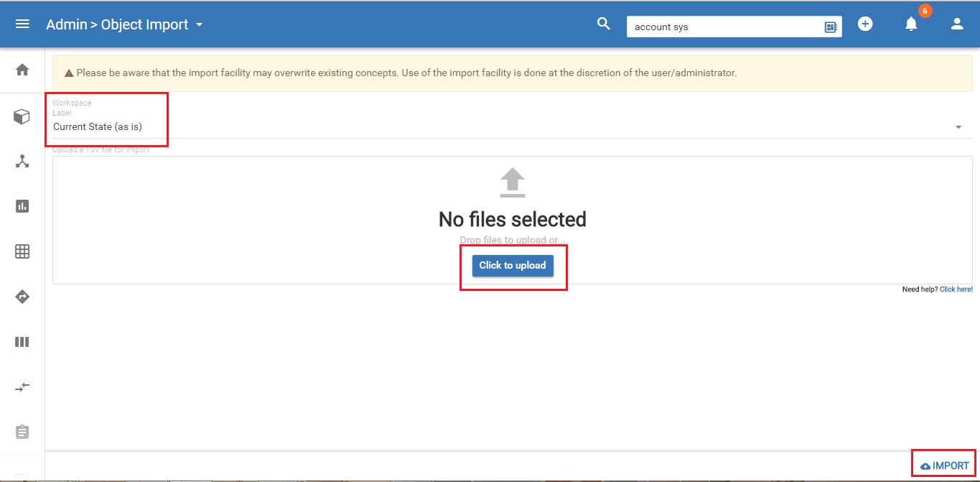
Task: Open the hierarchy tree icon in sidebar
Action: 22,161
